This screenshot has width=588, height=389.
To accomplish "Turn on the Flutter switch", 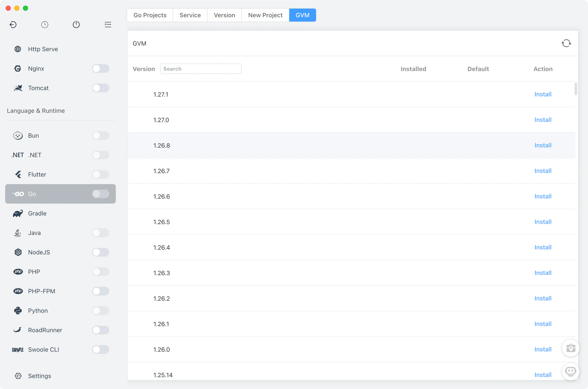I will pos(100,174).
